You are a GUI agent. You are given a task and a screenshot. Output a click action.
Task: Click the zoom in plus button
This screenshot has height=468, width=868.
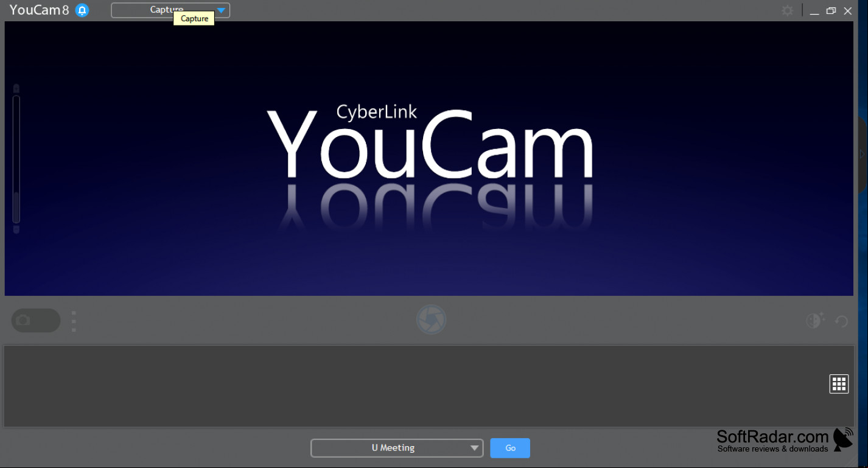coord(16,89)
